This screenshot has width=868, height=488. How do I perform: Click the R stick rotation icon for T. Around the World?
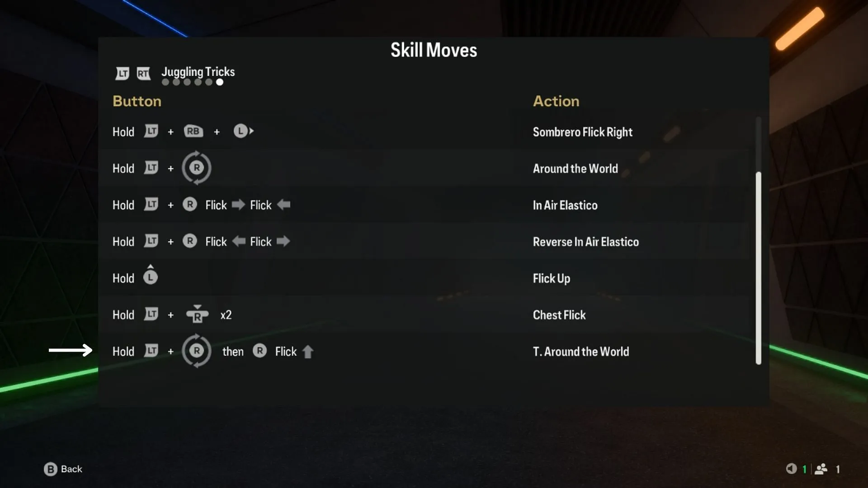pos(196,352)
